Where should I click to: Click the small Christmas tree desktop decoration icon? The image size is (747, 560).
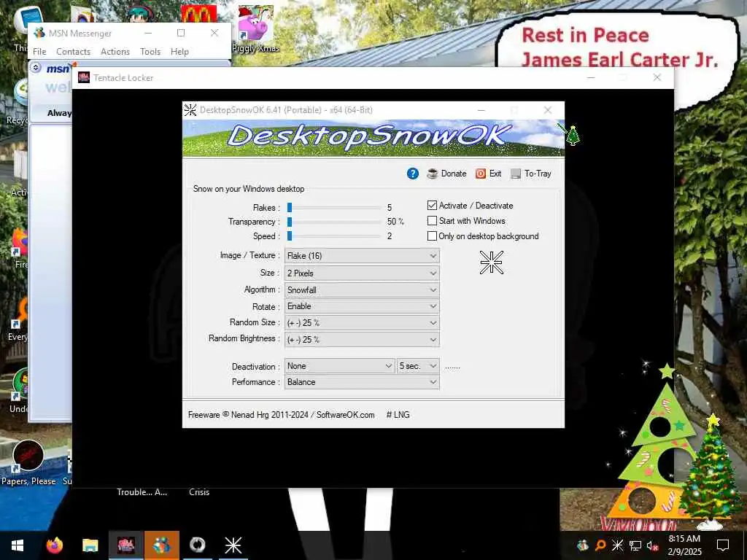click(x=572, y=134)
